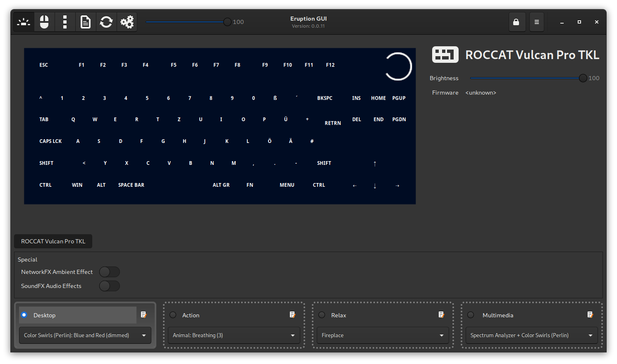
Task: Click the Action slot label
Action: pyautogui.click(x=191, y=315)
